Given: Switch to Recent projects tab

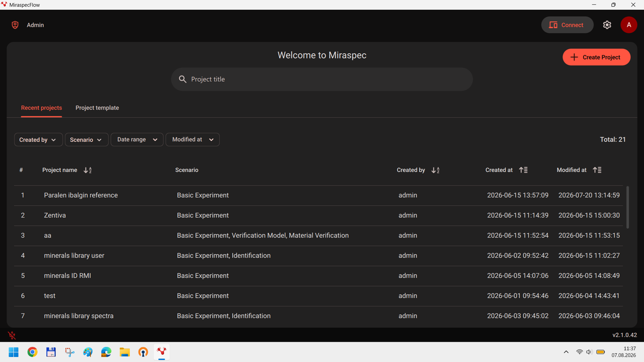Looking at the screenshot, I should pyautogui.click(x=42, y=108).
